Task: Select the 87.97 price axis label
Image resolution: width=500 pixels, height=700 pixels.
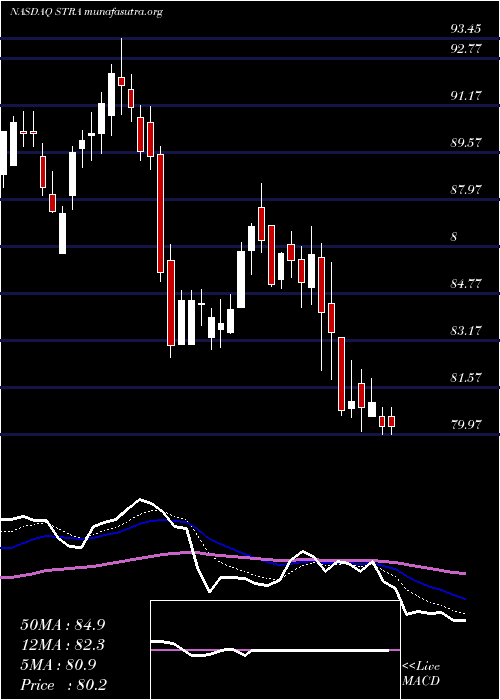Action: pos(466,189)
